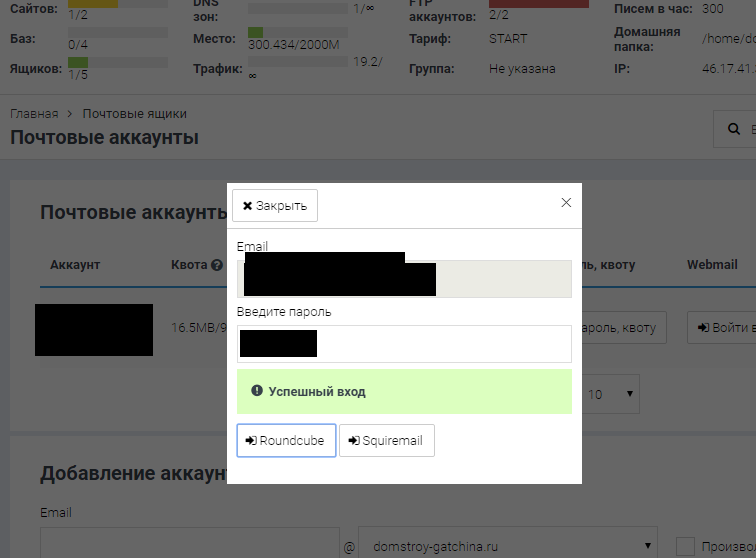Open the rows-per-page dropdown showing 10
756x558 pixels.
click(x=610, y=394)
